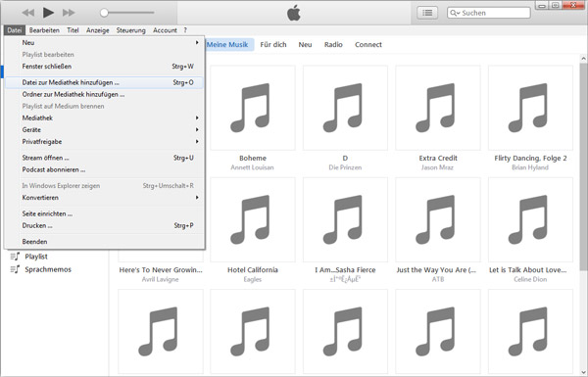
Task: Click the scrollbar up arrow
Action: [583, 59]
